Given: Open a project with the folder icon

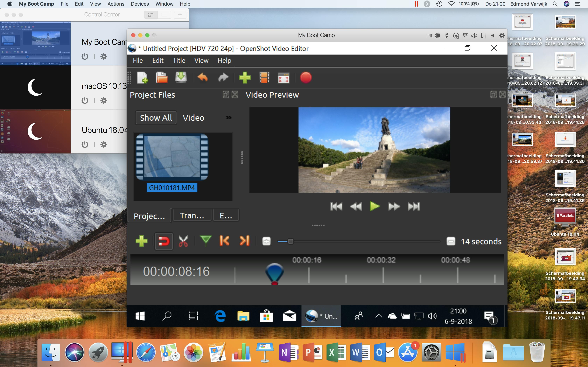Looking at the screenshot, I should click(x=161, y=78).
